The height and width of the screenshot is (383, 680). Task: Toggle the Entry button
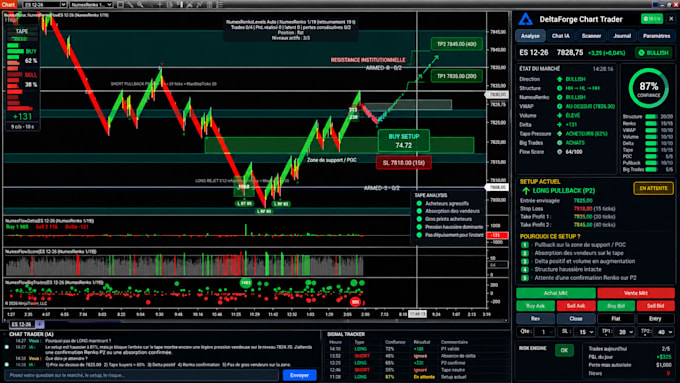click(x=655, y=319)
